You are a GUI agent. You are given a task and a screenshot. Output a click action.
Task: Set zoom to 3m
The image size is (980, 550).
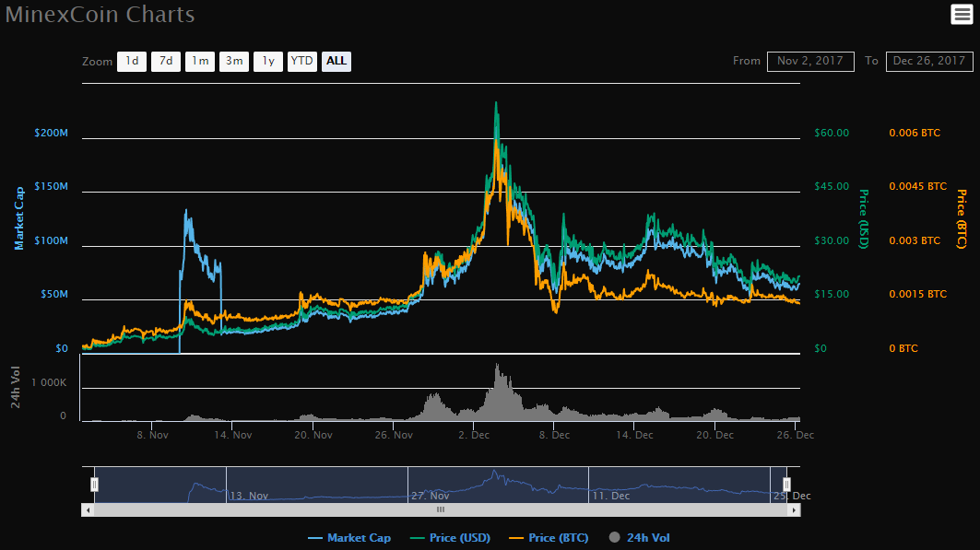coord(234,61)
